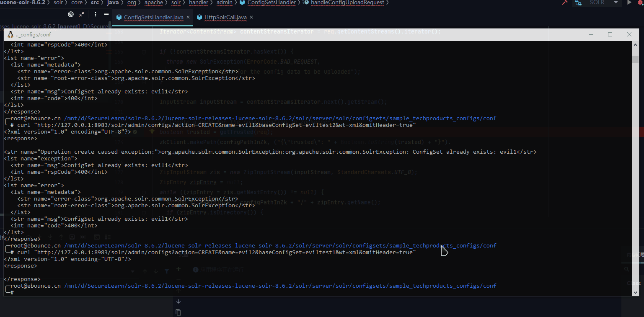Click the collapse all icon in project panel

82,14
